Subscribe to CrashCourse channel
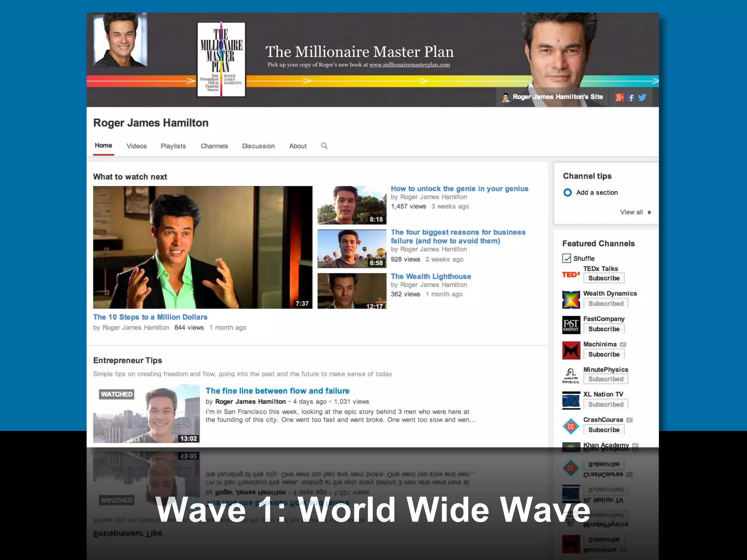 click(604, 430)
